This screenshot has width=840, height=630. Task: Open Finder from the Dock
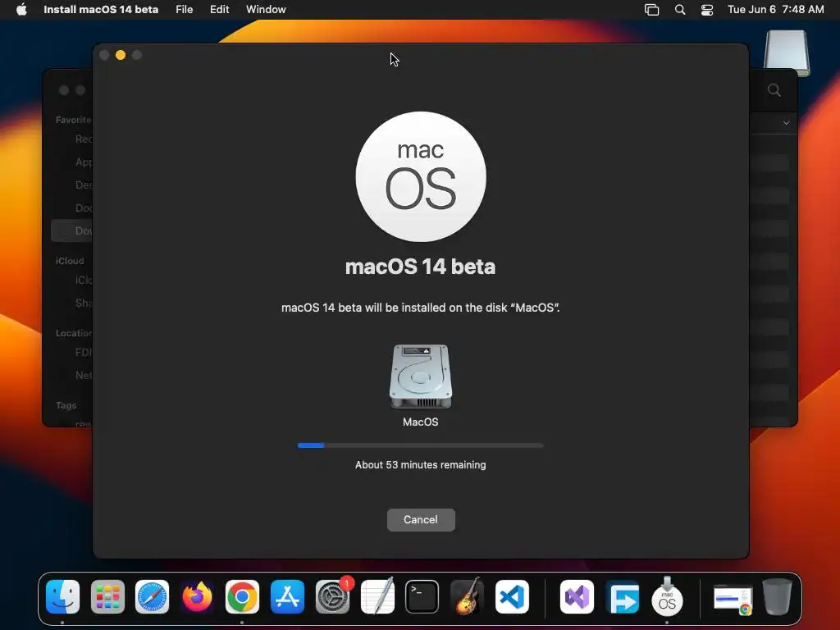pyautogui.click(x=62, y=596)
